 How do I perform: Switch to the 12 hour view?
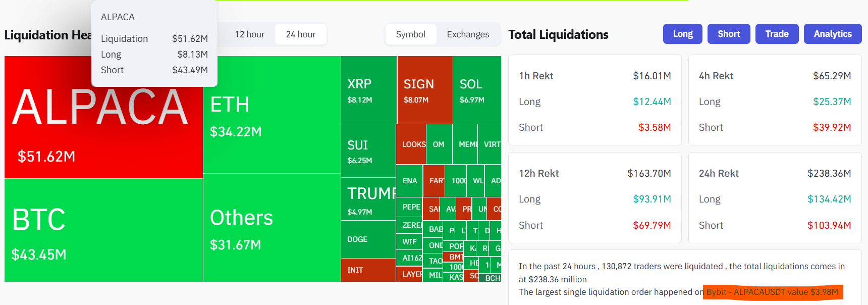[249, 34]
